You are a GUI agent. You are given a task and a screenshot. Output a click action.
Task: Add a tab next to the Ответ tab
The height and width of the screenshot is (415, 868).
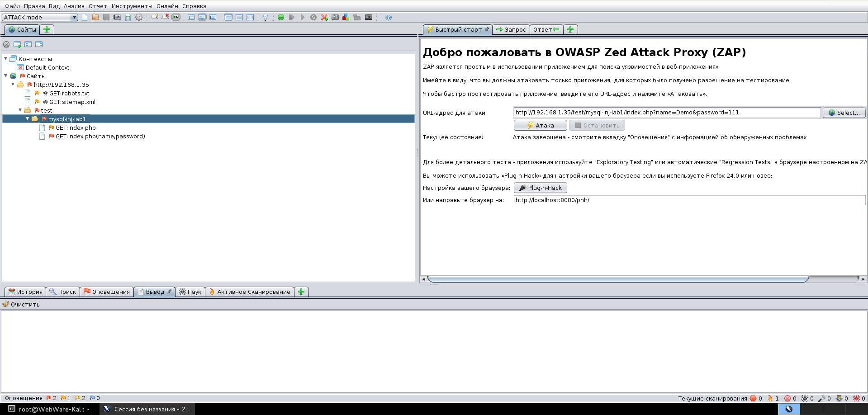pyautogui.click(x=570, y=29)
